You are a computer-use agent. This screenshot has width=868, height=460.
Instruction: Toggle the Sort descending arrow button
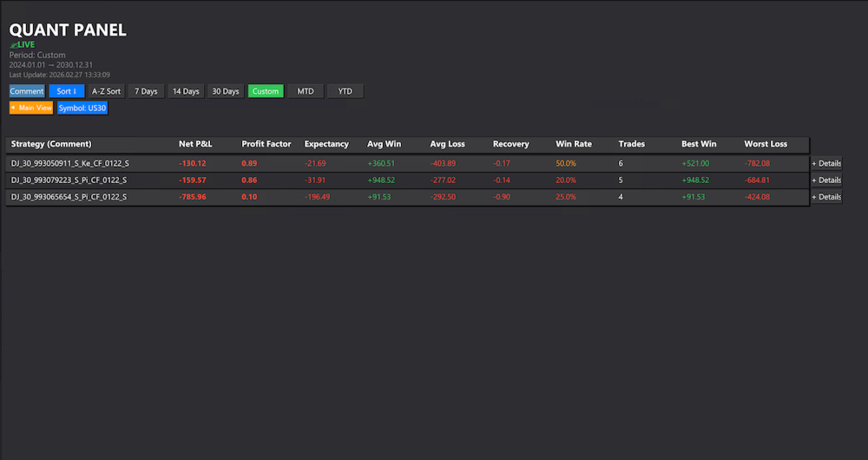click(x=67, y=91)
